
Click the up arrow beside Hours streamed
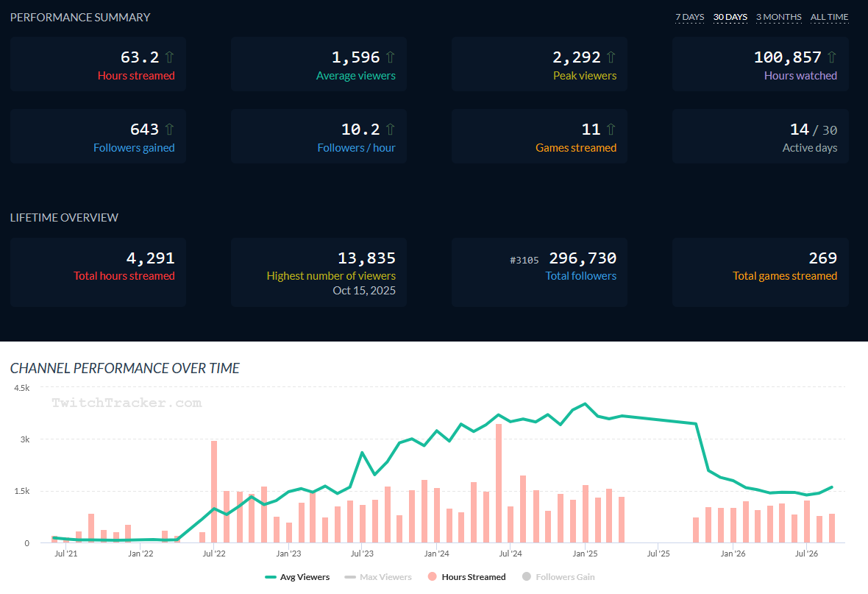click(x=169, y=57)
